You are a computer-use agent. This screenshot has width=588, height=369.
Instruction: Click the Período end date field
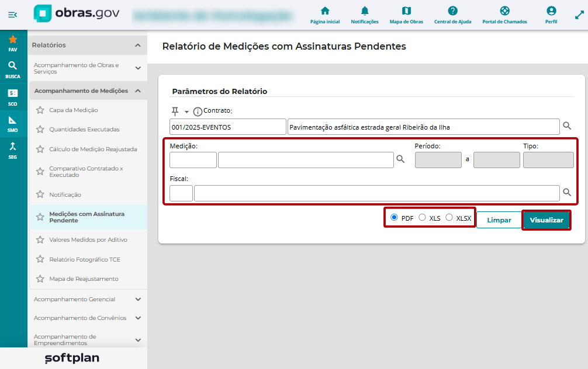point(496,160)
